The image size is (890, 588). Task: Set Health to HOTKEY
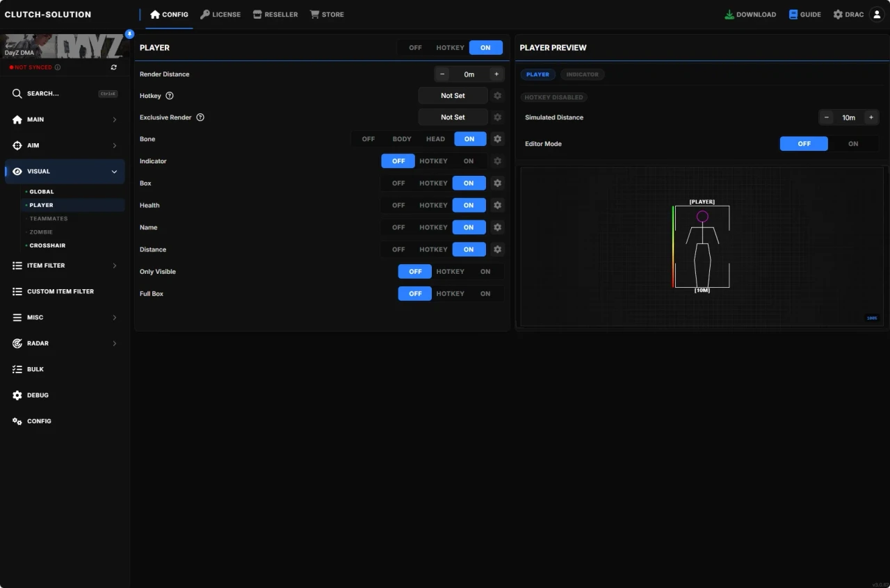pyautogui.click(x=433, y=205)
